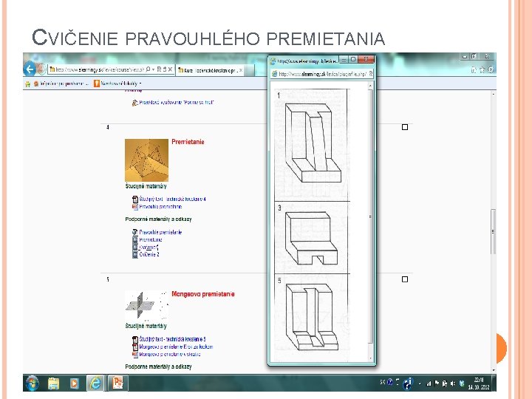Viewport: 532px width, 399px height.
Task: Click the red 'Premietanie' section heading
Action: (188, 142)
